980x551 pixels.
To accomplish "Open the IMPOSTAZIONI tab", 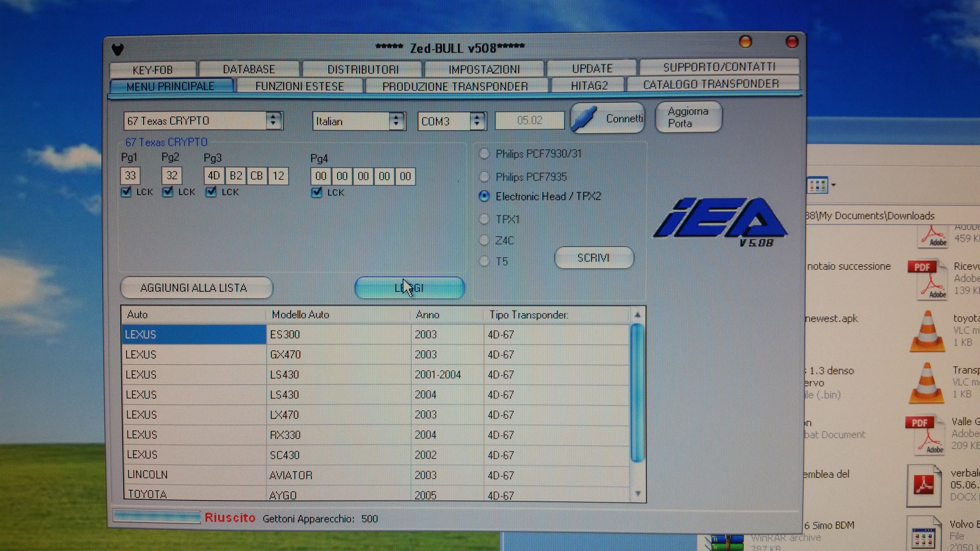I will [x=484, y=69].
